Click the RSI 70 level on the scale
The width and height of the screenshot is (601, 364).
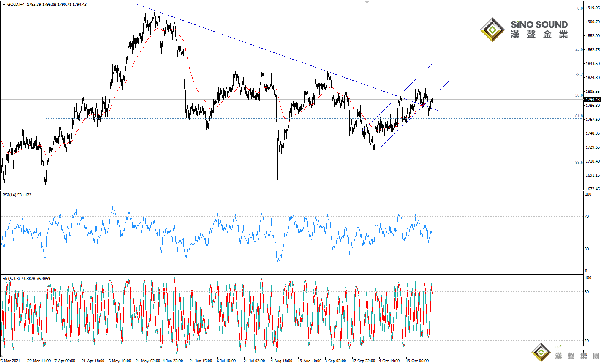click(x=587, y=217)
